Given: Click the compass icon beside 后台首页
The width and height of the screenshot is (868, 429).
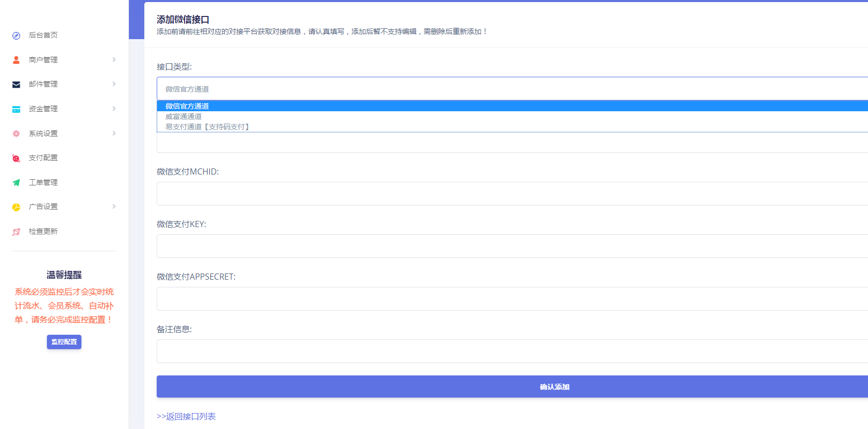Looking at the screenshot, I should coord(16,36).
